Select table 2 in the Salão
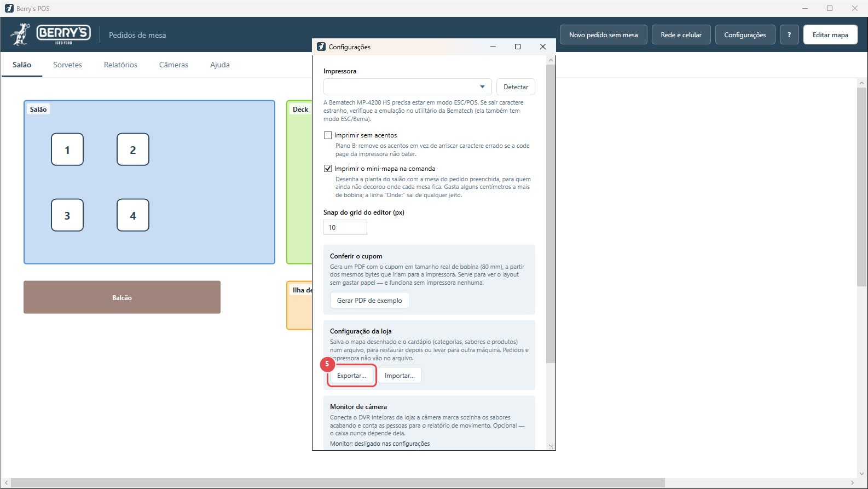This screenshot has width=868, height=489. pyautogui.click(x=133, y=149)
